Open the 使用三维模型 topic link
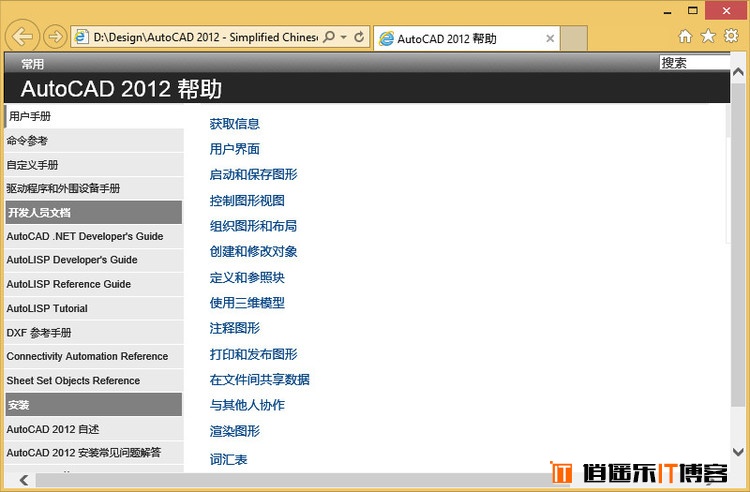Viewport: 750px width, 492px height. [x=247, y=303]
